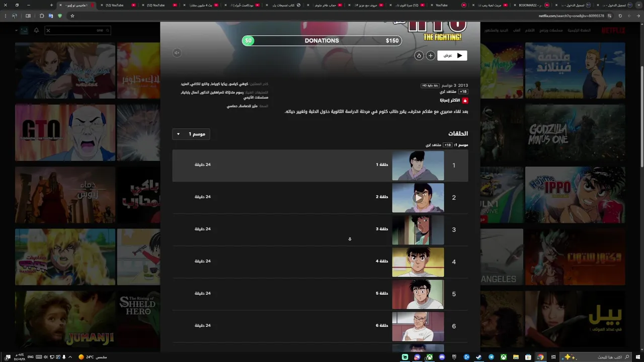
Task: Open Hajime no Ippo poster in results
Action: click(x=575, y=195)
